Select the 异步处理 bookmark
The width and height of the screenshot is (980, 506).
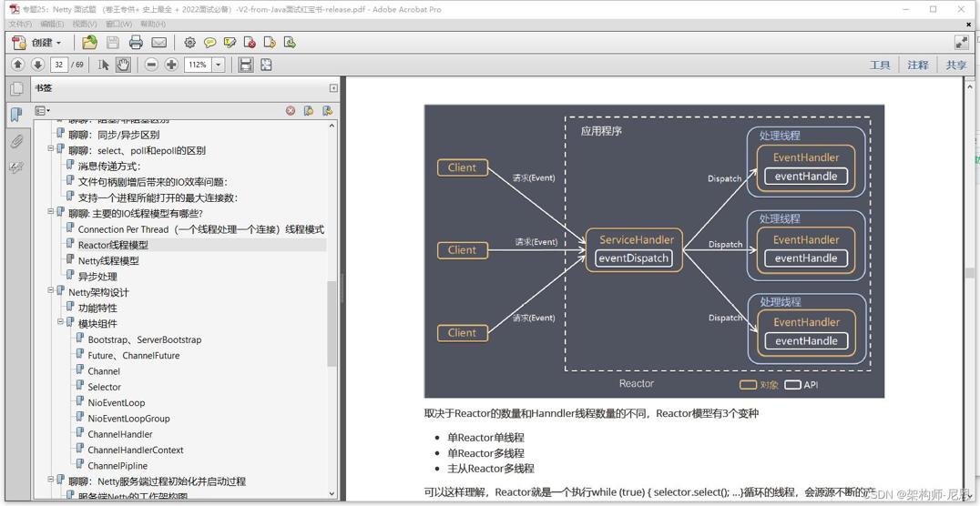[x=97, y=276]
